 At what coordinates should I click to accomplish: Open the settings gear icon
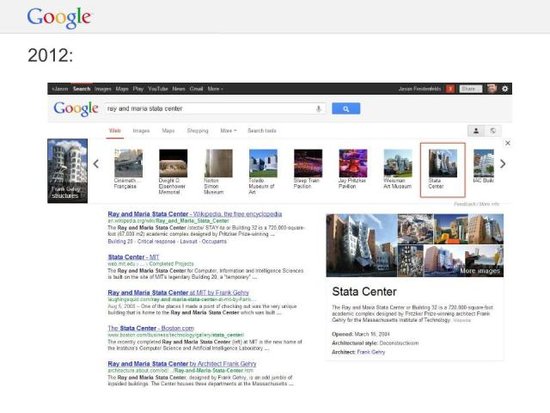tap(505, 89)
